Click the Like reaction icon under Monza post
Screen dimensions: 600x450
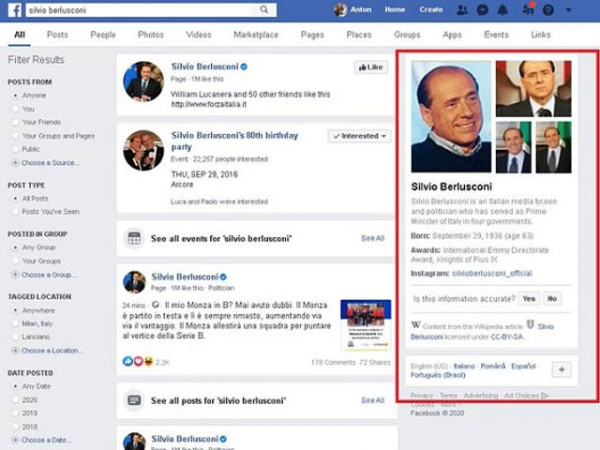[x=127, y=361]
